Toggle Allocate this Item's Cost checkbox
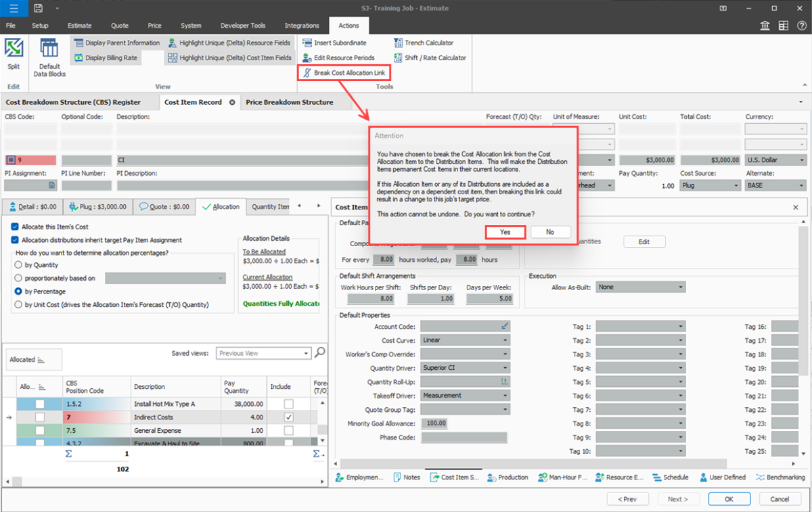 coord(16,227)
